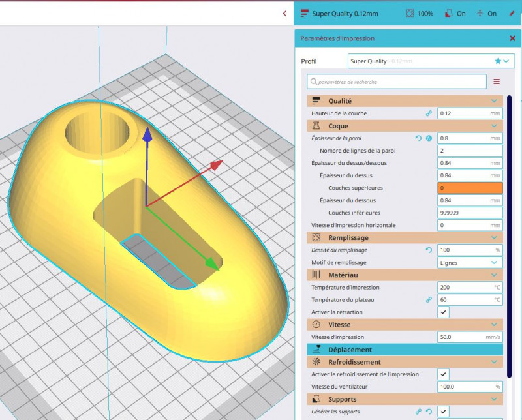Click the settings panel vertical scrollbar

510,235
